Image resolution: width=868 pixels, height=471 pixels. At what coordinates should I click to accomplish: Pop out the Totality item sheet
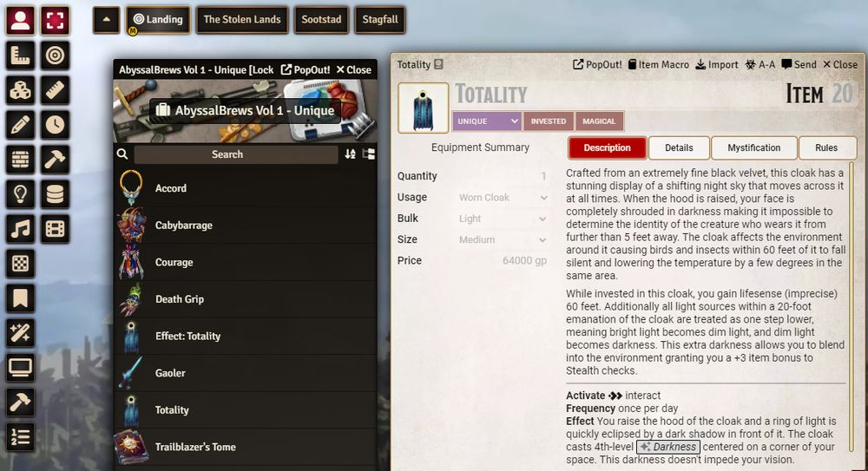pos(597,64)
